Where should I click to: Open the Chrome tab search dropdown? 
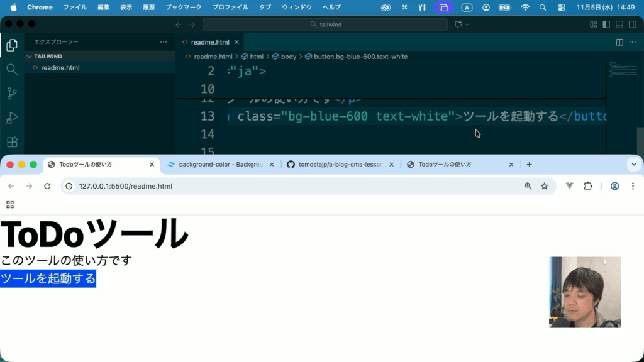pyautogui.click(x=633, y=165)
